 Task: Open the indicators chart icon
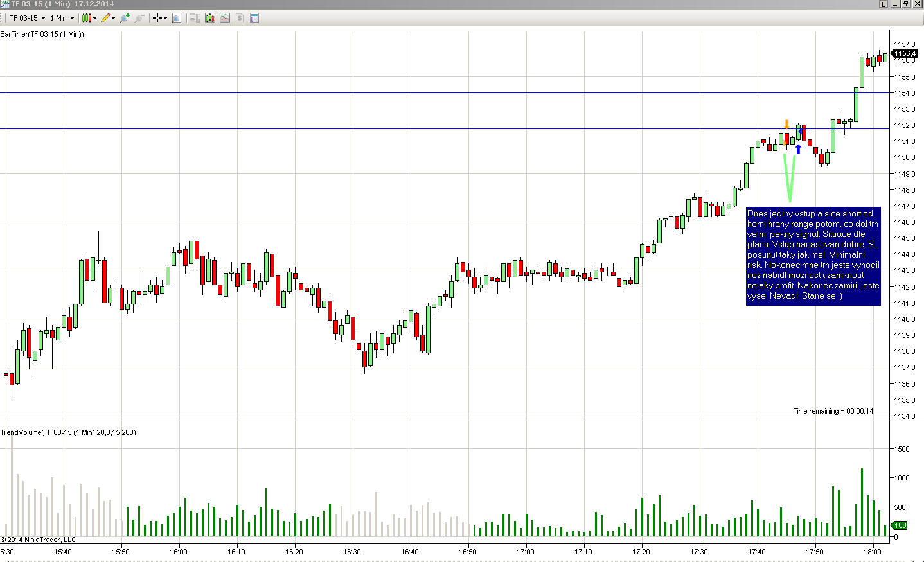pos(224,18)
